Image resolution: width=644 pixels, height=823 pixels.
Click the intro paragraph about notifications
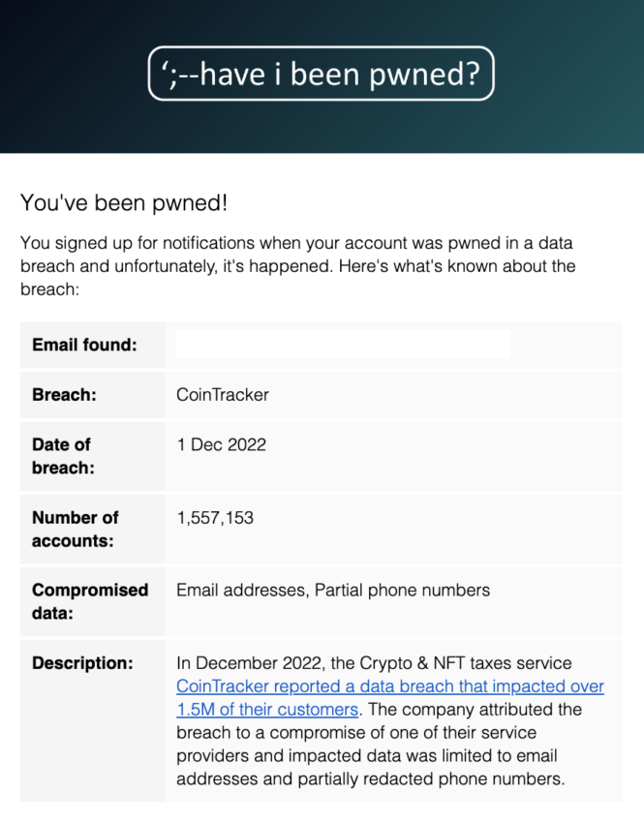point(297,266)
